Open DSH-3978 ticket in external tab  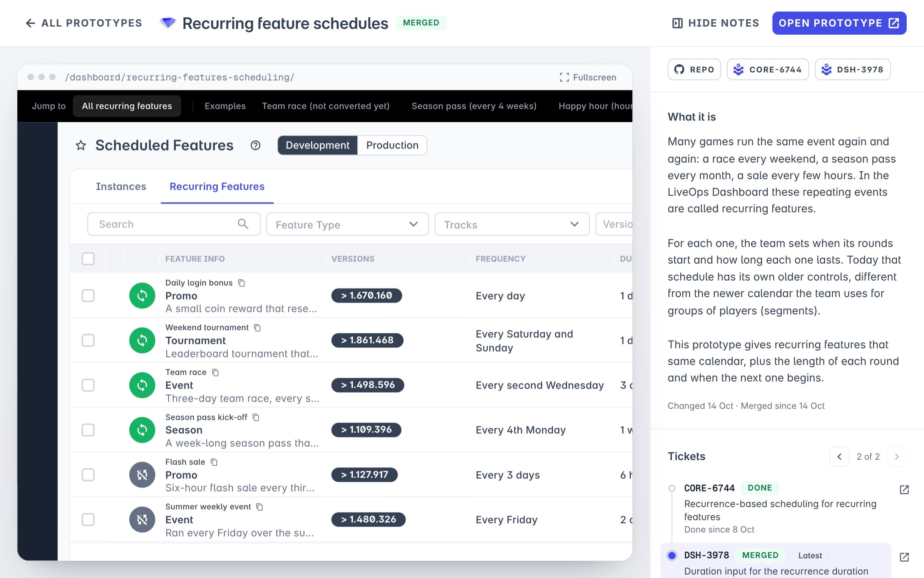pos(904,557)
